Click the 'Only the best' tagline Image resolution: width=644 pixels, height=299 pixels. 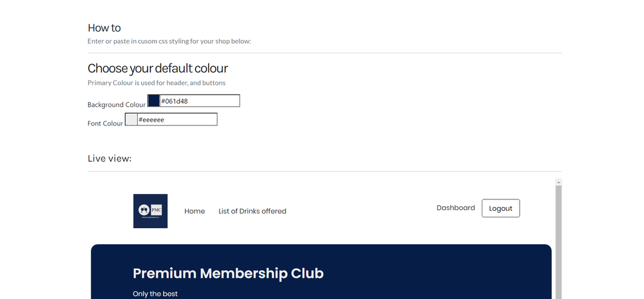pos(155,294)
